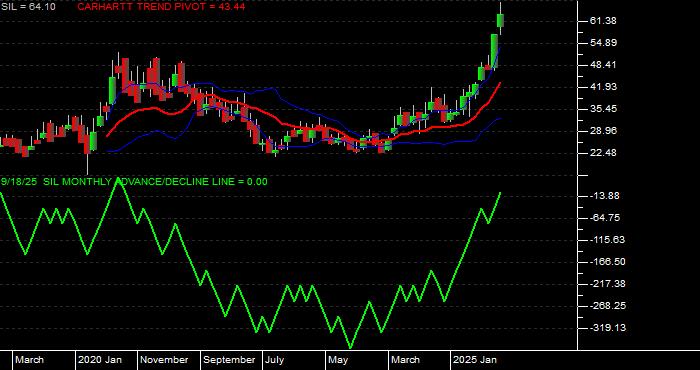Select the 2020 Jan timeline label
Image resolution: width=700 pixels, height=370 pixels.
(x=100, y=360)
